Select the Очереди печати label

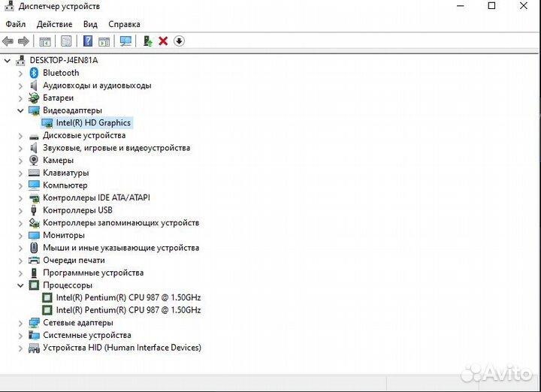[x=74, y=261]
